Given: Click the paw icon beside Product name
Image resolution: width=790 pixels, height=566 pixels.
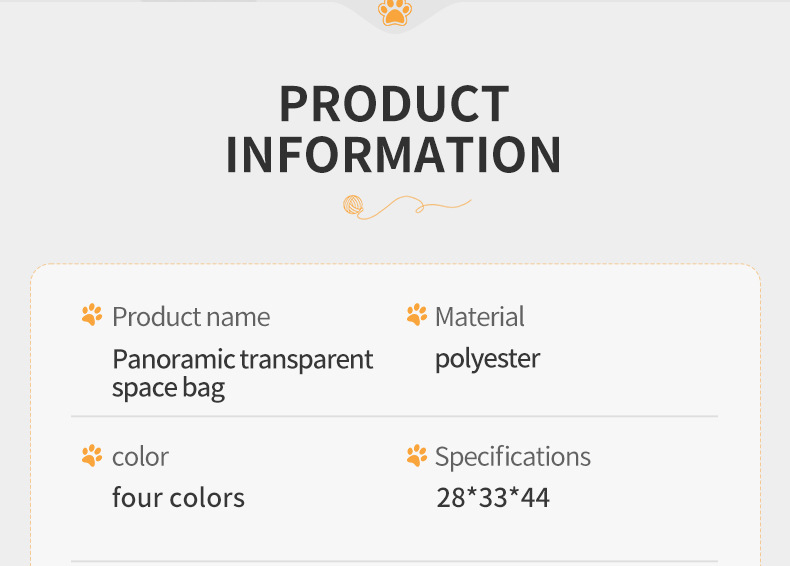Looking at the screenshot, I should pos(92,316).
